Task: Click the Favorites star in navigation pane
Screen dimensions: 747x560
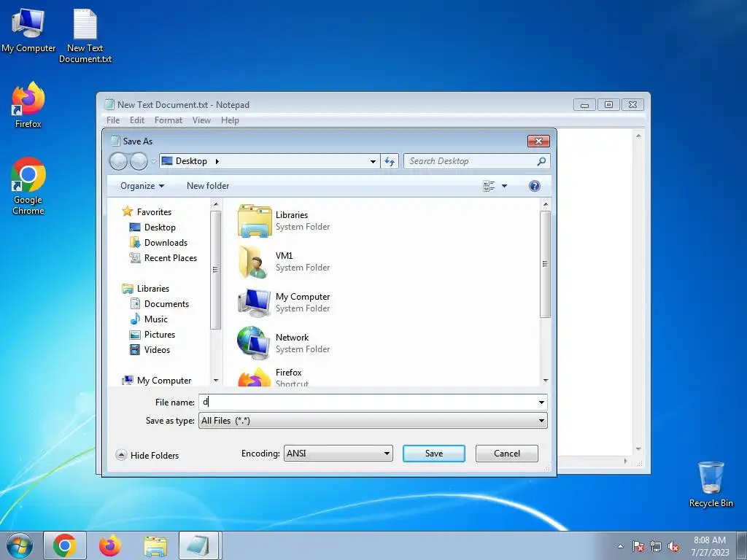Action: coord(127,211)
